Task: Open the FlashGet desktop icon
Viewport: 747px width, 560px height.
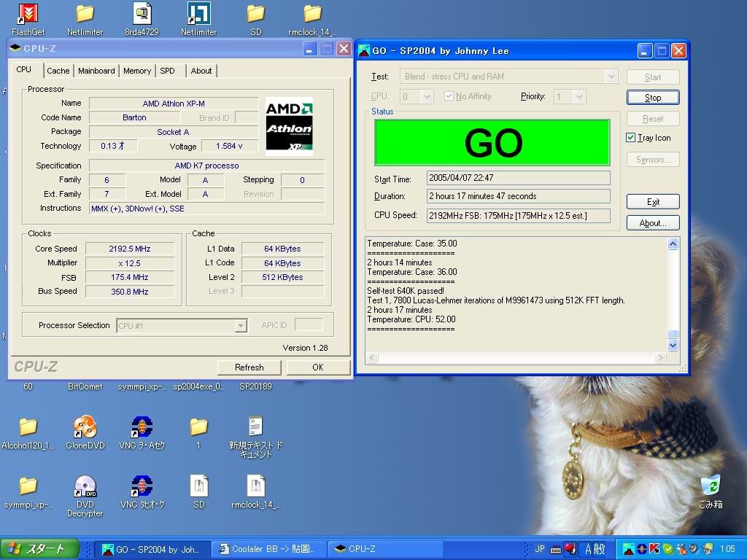Action: [x=28, y=14]
